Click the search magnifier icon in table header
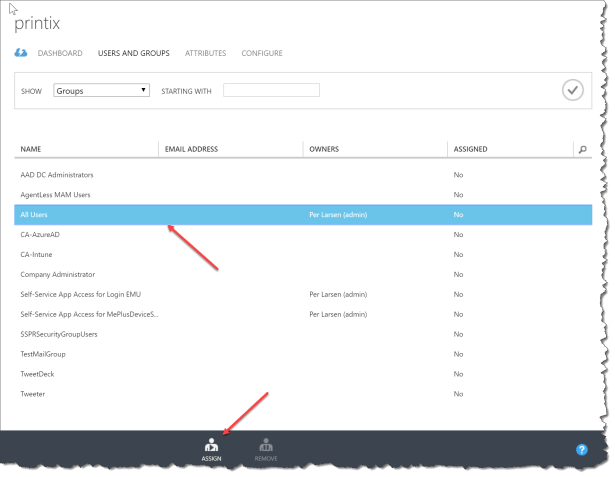This screenshot has width=615, height=477. (x=582, y=149)
